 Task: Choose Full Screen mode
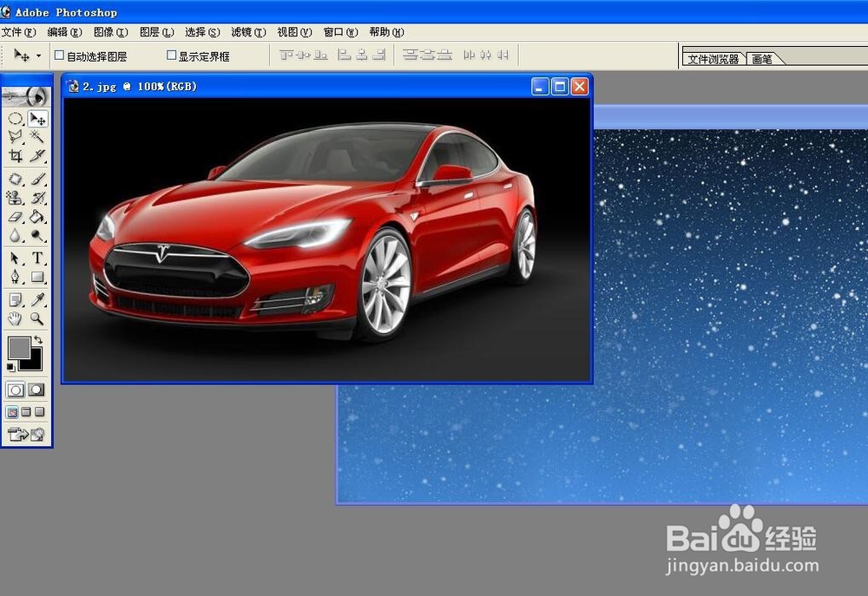pos(39,412)
